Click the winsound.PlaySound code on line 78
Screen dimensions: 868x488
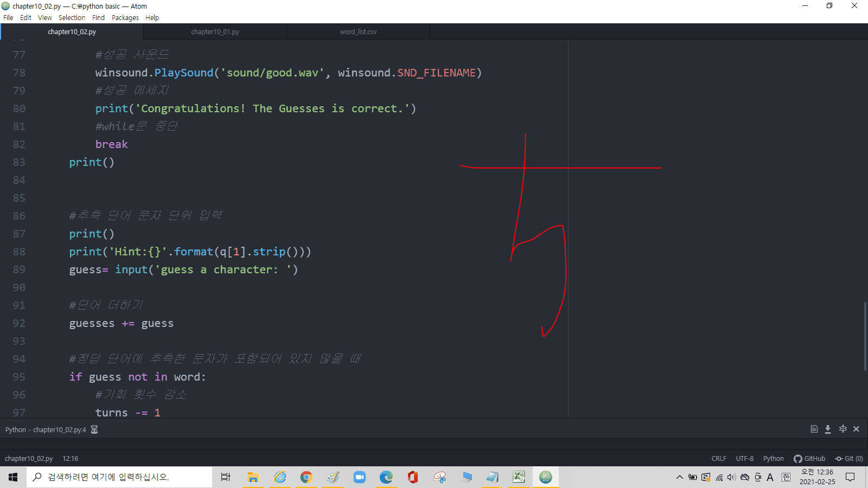(x=289, y=73)
